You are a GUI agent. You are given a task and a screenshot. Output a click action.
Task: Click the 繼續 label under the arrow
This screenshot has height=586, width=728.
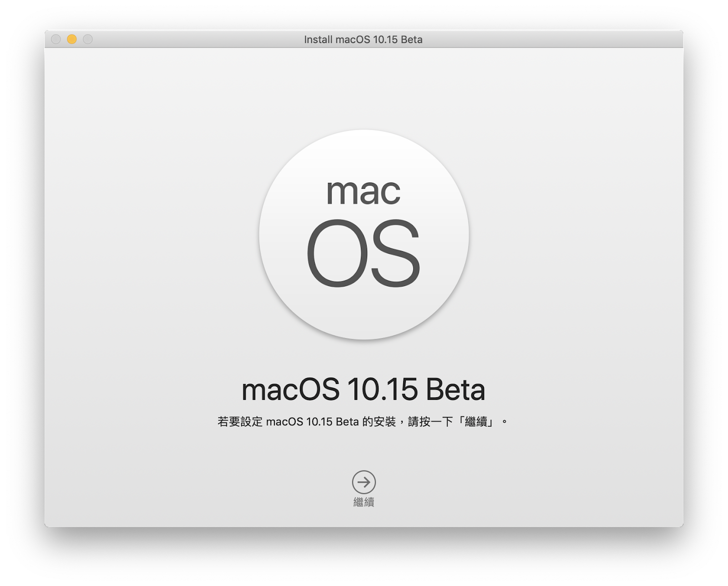(x=364, y=502)
